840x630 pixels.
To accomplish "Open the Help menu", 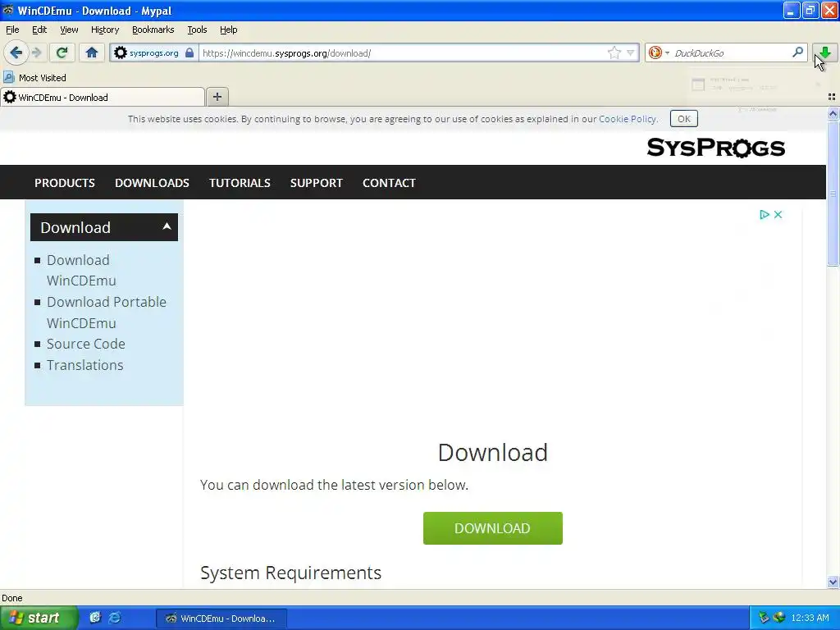I will pos(228,30).
